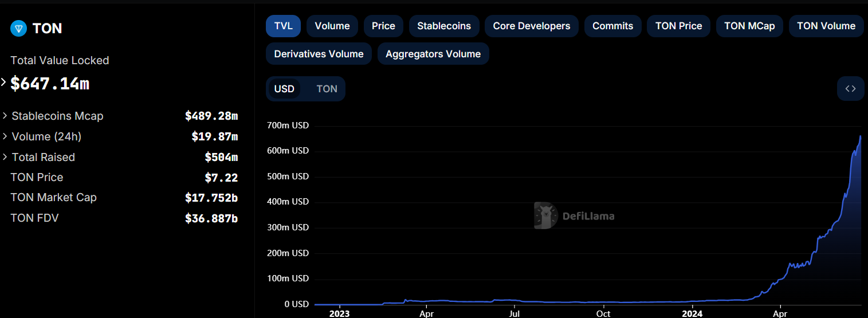Switch chart denomination to TON

pyautogui.click(x=327, y=89)
